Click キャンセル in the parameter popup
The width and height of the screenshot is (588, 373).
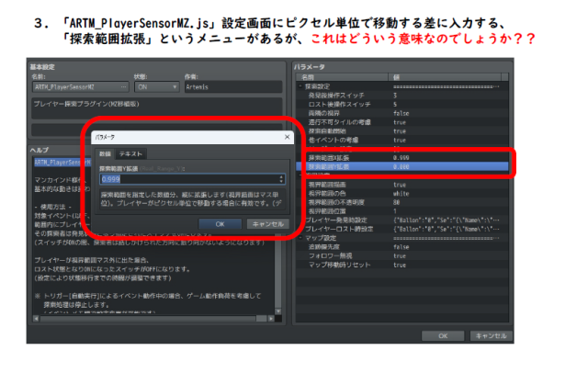coord(267,224)
